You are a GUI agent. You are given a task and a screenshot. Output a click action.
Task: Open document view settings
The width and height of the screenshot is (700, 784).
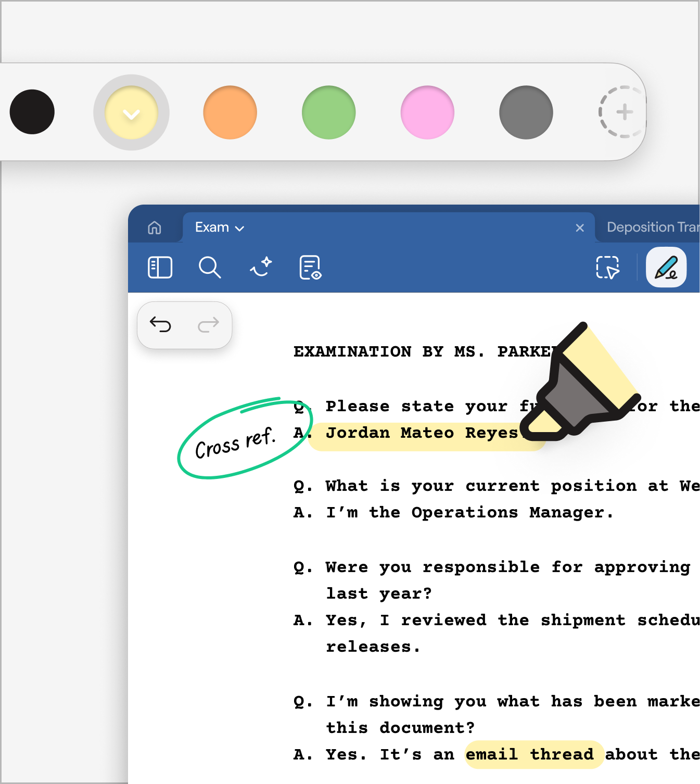tap(311, 268)
